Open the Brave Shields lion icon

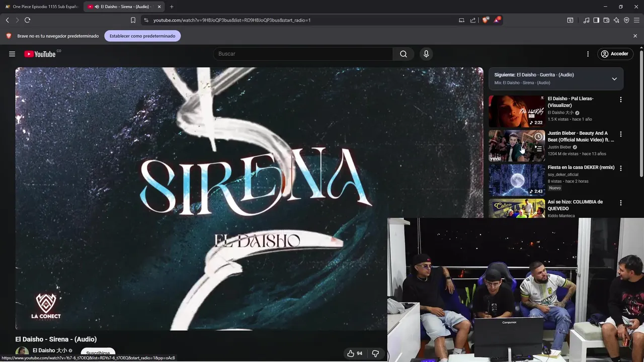tap(486, 20)
